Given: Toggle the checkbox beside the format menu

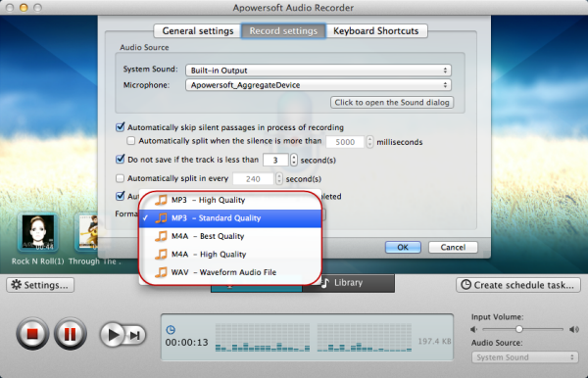Looking at the screenshot, I should tap(120, 196).
